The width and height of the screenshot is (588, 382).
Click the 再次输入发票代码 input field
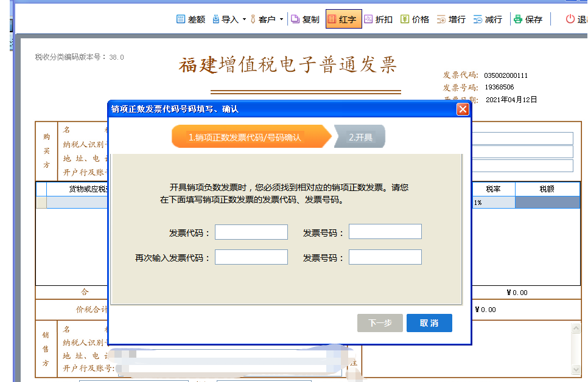tap(251, 257)
